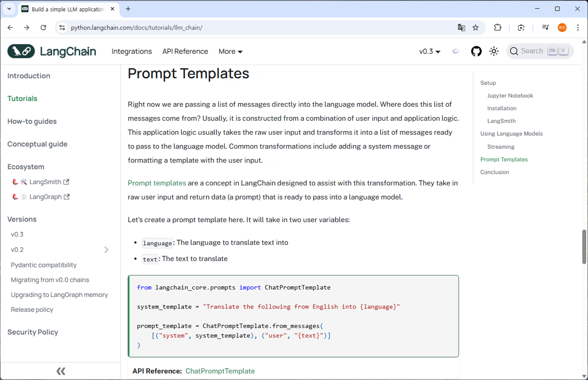Open Pydantic compatibility page
Image resolution: width=588 pixels, height=380 pixels.
tap(43, 265)
